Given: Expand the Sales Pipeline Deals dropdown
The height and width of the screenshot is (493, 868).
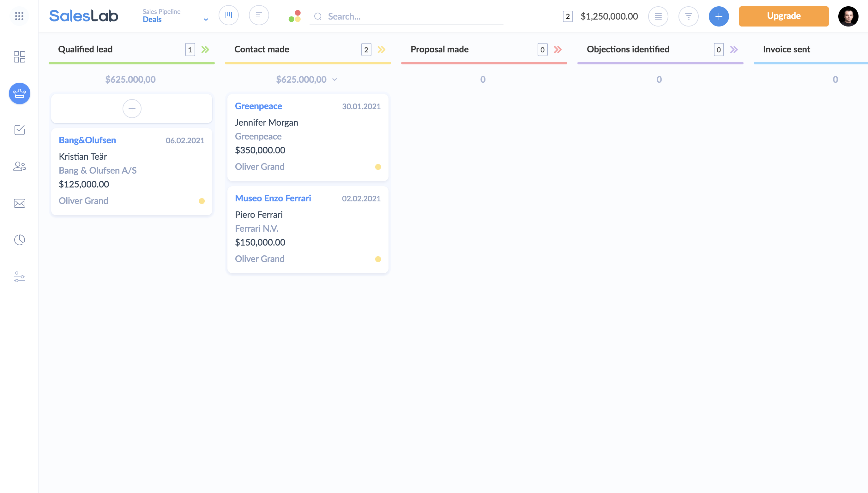Looking at the screenshot, I should pyautogui.click(x=205, y=19).
